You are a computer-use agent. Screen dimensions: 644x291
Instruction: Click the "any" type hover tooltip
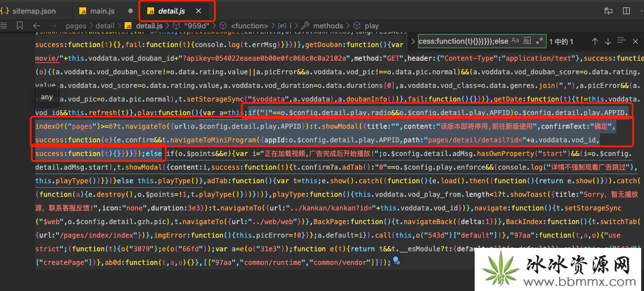[x=47, y=97]
